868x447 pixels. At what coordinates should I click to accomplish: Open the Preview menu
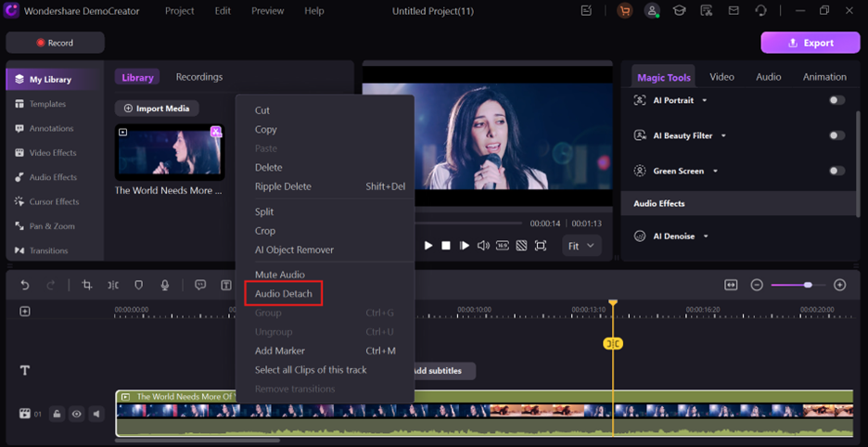pyautogui.click(x=267, y=11)
